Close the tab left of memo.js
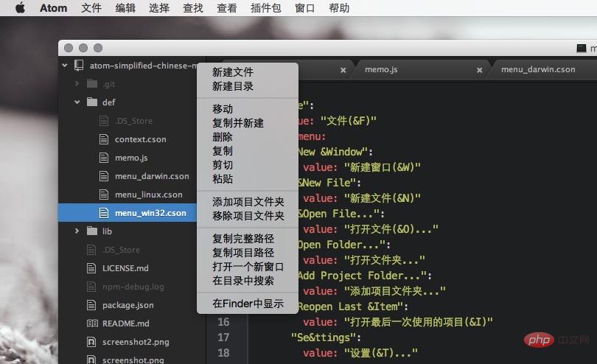Viewport: 597px width, 364px height. 343,70
